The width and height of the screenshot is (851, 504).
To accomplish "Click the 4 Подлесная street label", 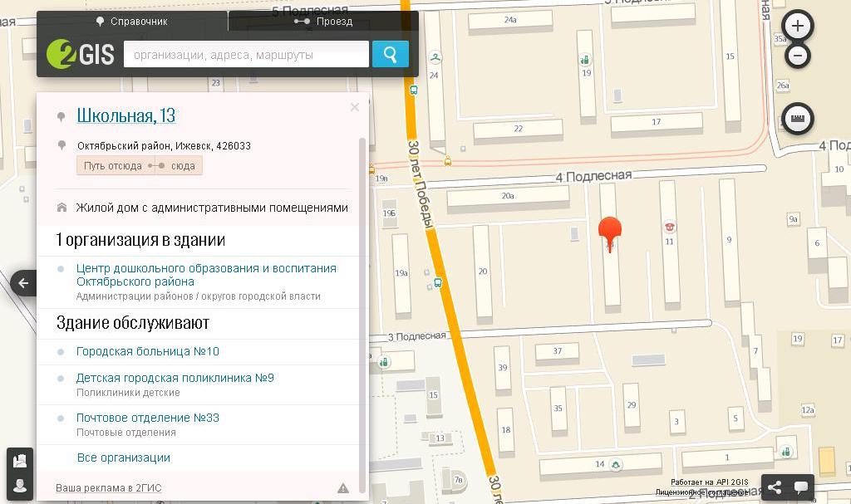I will coord(593,176).
